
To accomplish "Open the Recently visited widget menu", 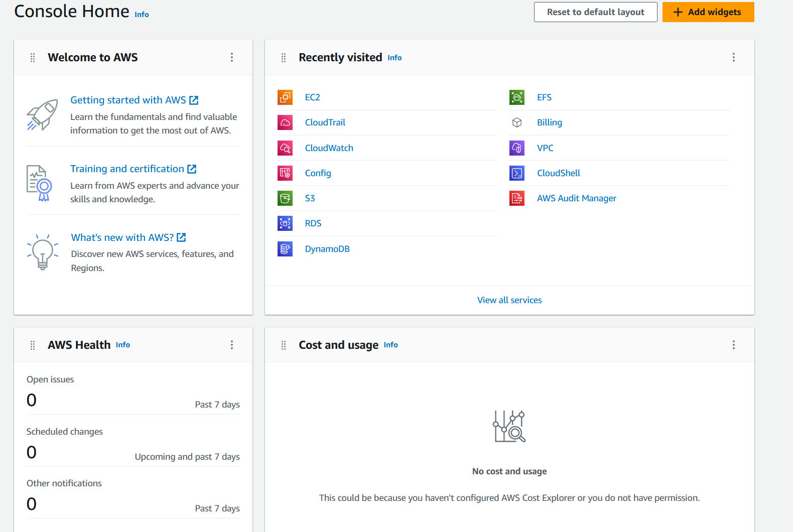I will 734,57.
